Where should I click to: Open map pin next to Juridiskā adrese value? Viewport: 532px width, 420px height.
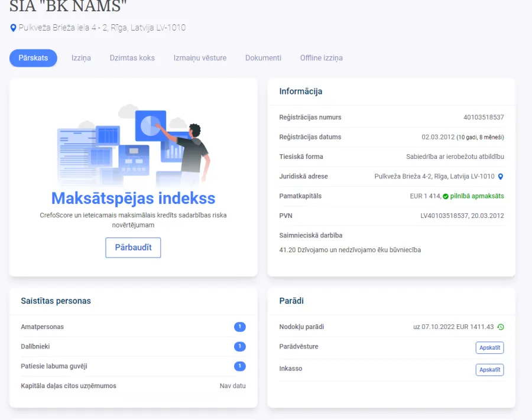coord(501,177)
